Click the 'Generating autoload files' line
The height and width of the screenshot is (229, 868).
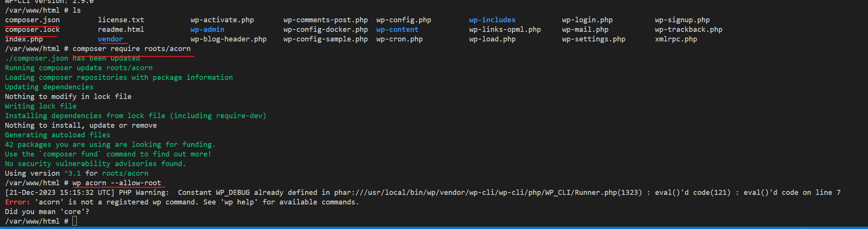click(x=58, y=135)
